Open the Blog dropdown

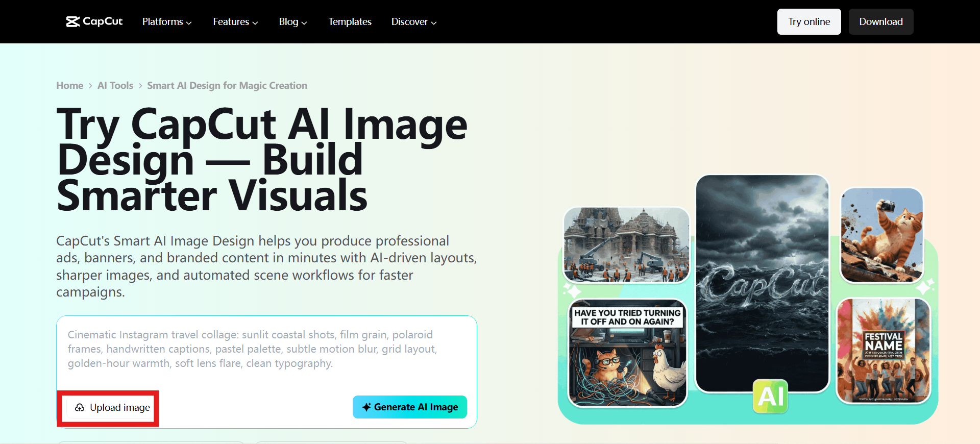point(293,21)
